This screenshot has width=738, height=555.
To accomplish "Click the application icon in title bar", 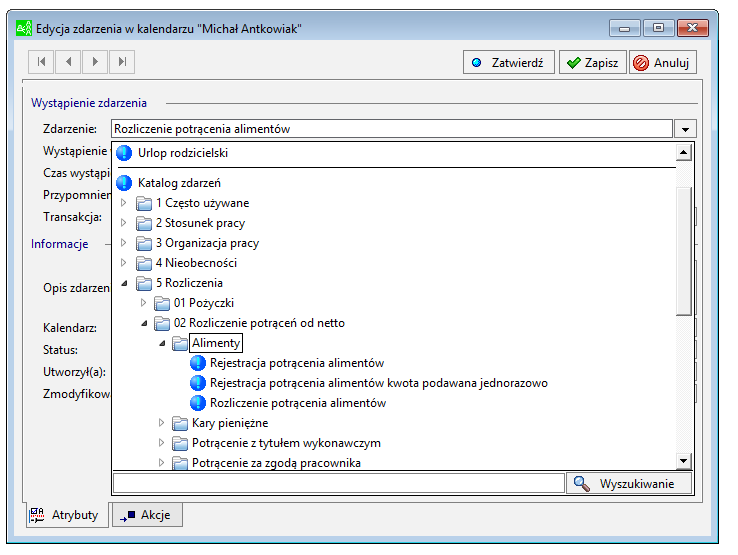I will click(24, 29).
